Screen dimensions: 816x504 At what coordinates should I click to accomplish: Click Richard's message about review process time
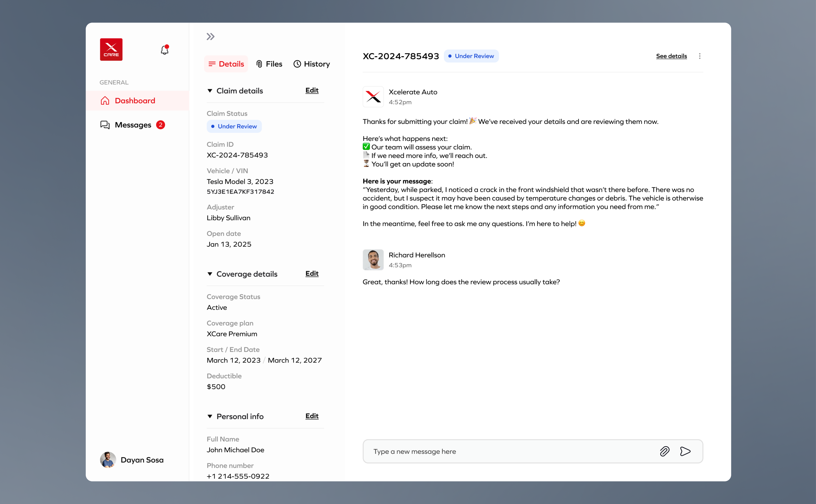461,282
